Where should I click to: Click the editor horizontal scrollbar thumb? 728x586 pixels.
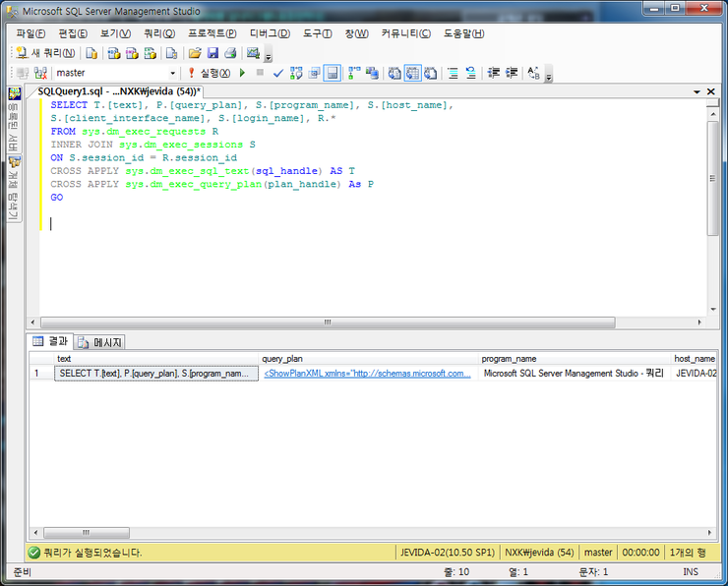[328, 322]
